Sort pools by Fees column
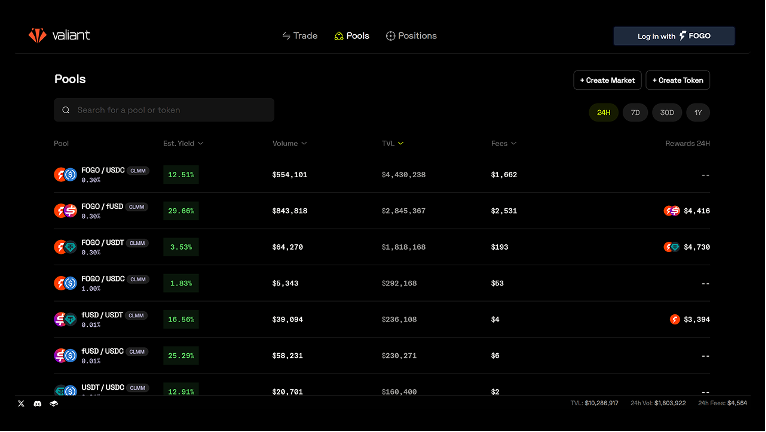This screenshot has height=432, width=766. coord(503,144)
